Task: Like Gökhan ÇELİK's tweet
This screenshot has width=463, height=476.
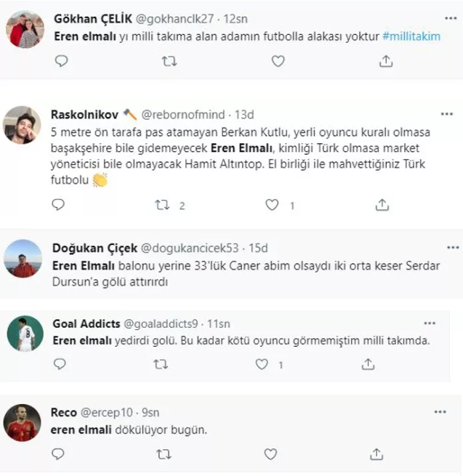Action: coord(277,62)
